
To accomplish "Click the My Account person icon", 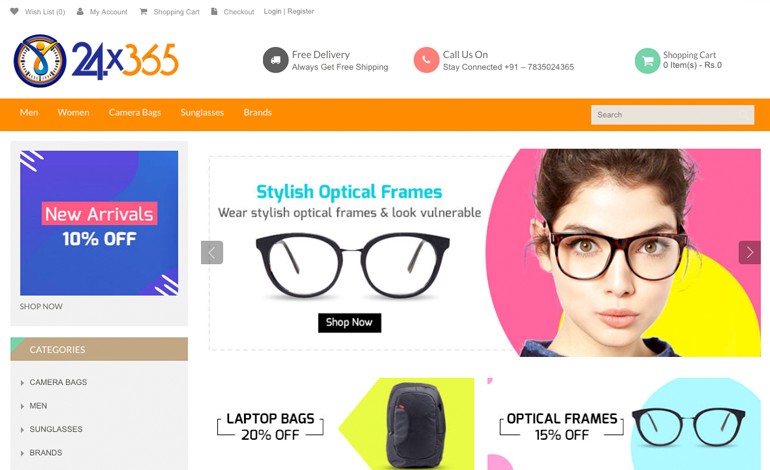I will click(x=80, y=11).
